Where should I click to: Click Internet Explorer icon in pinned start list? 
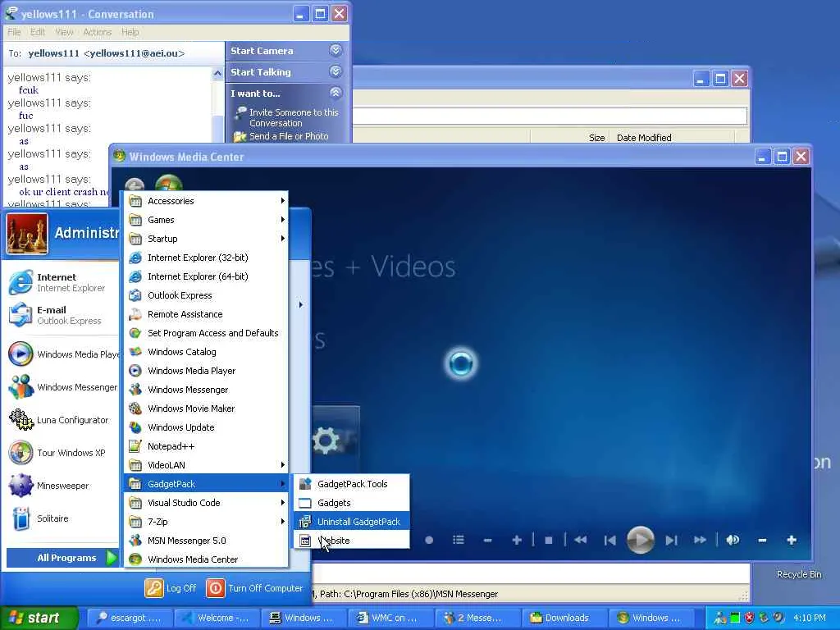[21, 282]
